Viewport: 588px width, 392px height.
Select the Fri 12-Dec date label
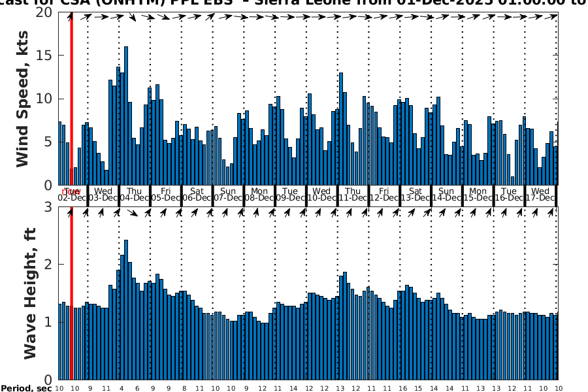[384, 194]
